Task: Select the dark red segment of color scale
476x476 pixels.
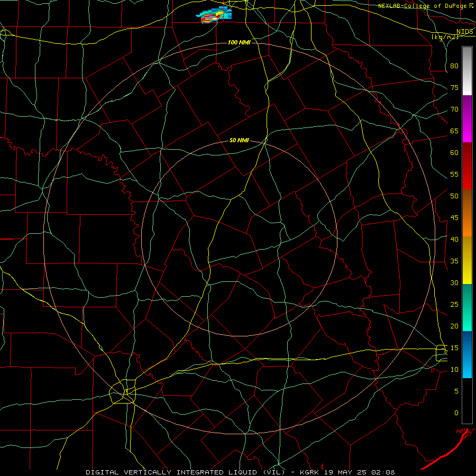Action: point(467,166)
